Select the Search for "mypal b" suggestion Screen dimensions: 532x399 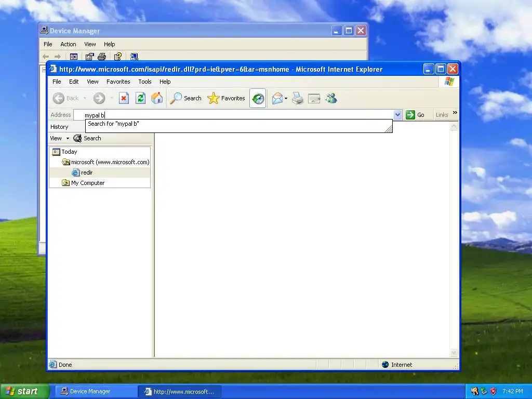pos(238,124)
